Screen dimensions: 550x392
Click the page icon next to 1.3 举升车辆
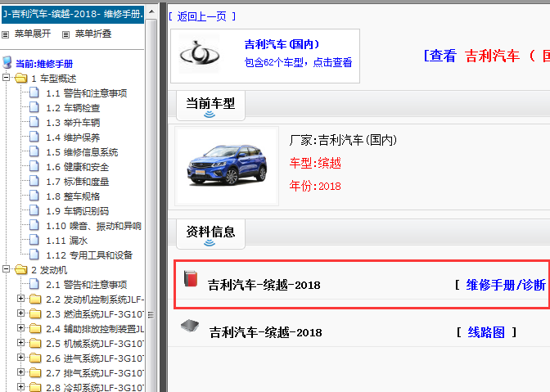click(34, 122)
